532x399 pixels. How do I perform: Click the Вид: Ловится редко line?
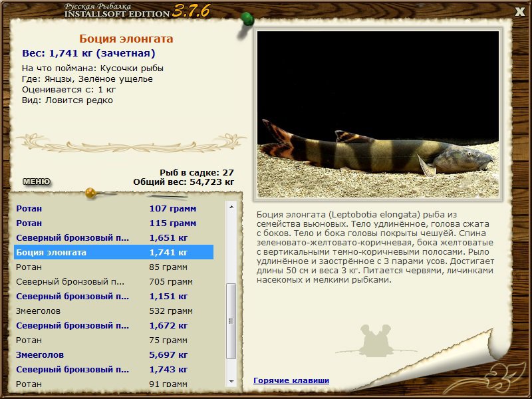tap(68, 100)
